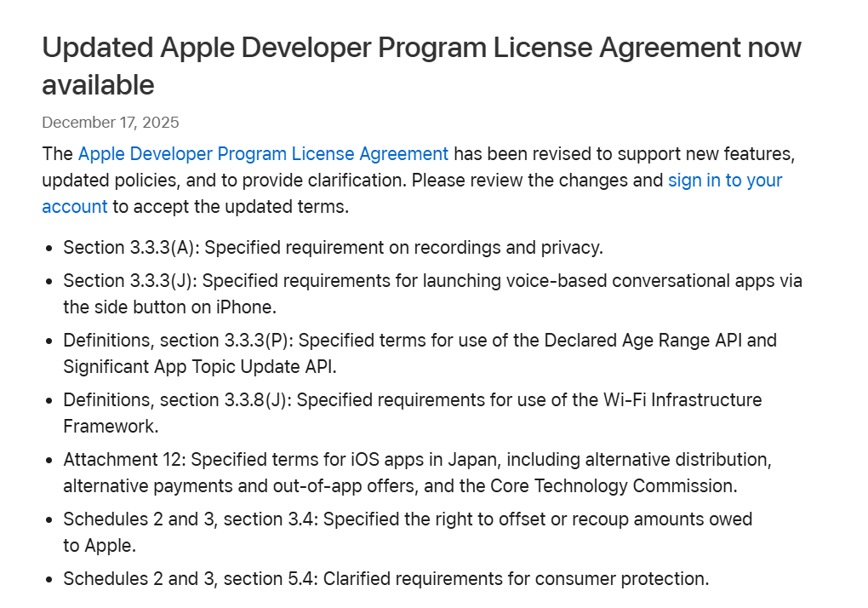Click the December 17, 2025 date
Viewport: 868px width, 608px height.
point(111,122)
